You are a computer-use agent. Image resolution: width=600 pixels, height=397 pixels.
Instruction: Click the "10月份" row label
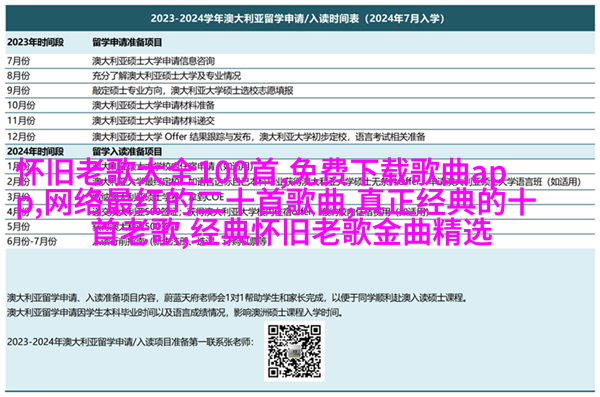click(21, 105)
